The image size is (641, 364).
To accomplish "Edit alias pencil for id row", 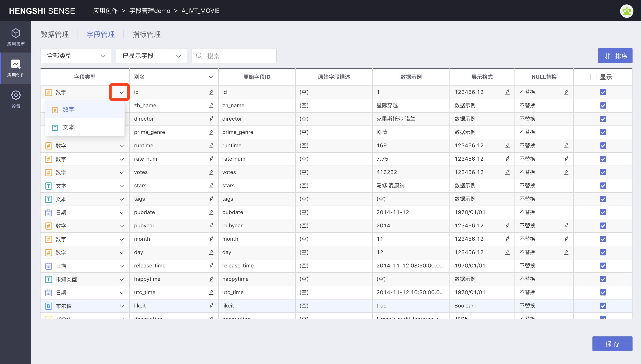I will pyautogui.click(x=211, y=92).
